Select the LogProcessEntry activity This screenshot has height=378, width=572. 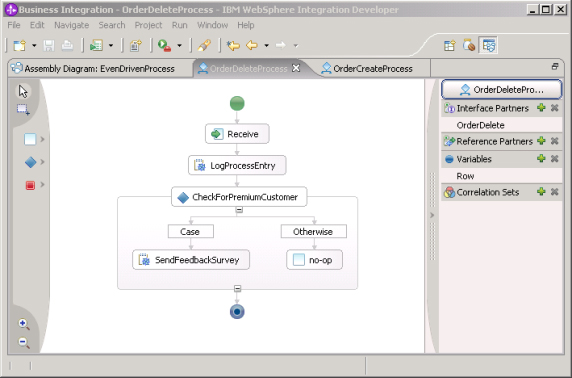(237, 166)
